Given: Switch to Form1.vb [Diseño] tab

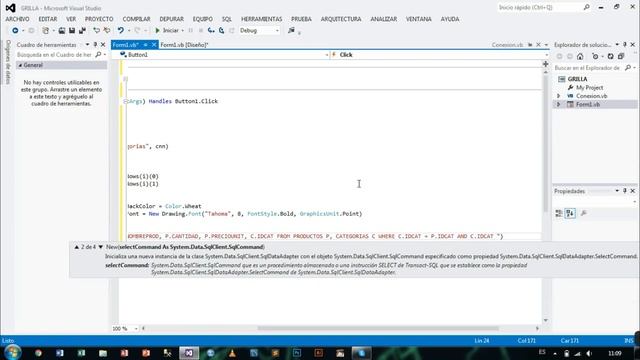Looking at the screenshot, I should (x=184, y=45).
